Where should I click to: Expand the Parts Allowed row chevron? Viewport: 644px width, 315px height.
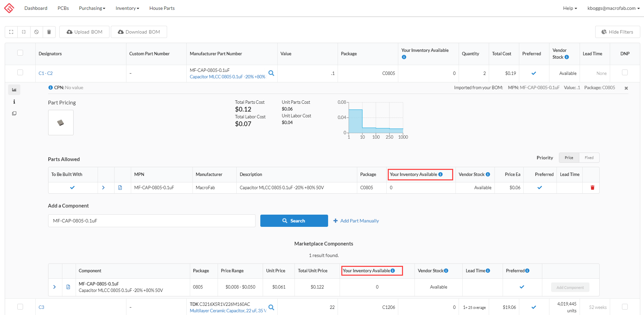(x=103, y=188)
